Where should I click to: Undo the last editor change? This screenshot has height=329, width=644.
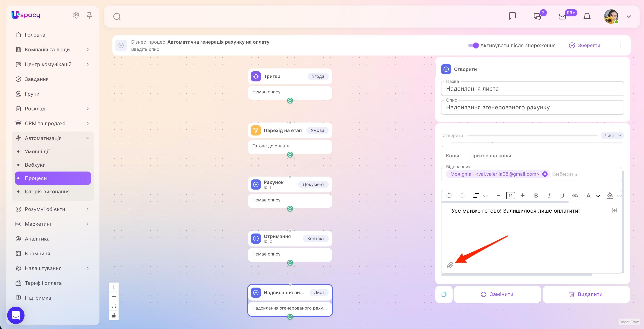pyautogui.click(x=449, y=195)
